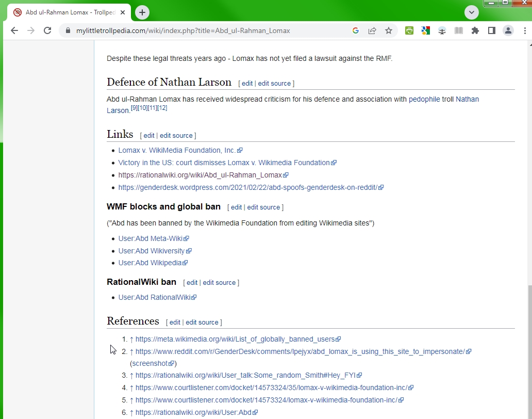Open the colorful squares extension icon
Image resolution: width=532 pixels, height=419 pixels.
coord(425,30)
